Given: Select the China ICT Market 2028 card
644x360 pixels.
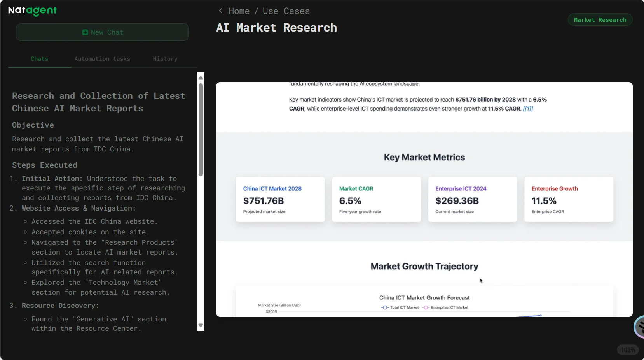Looking at the screenshot, I should click(x=280, y=200).
